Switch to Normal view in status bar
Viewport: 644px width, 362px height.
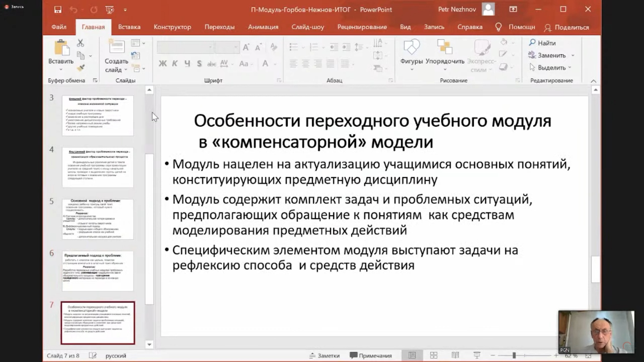pos(412,355)
